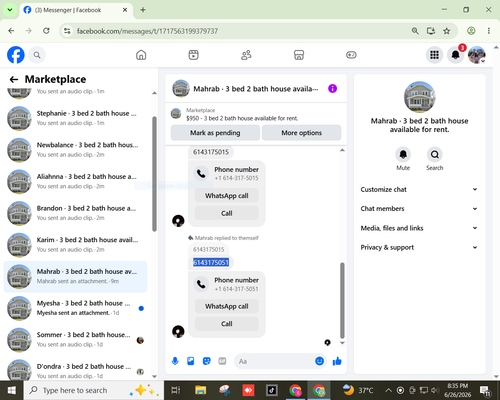Open Chrome zoom magnifier icon
Screen dimensions: 500x400
[415, 31]
